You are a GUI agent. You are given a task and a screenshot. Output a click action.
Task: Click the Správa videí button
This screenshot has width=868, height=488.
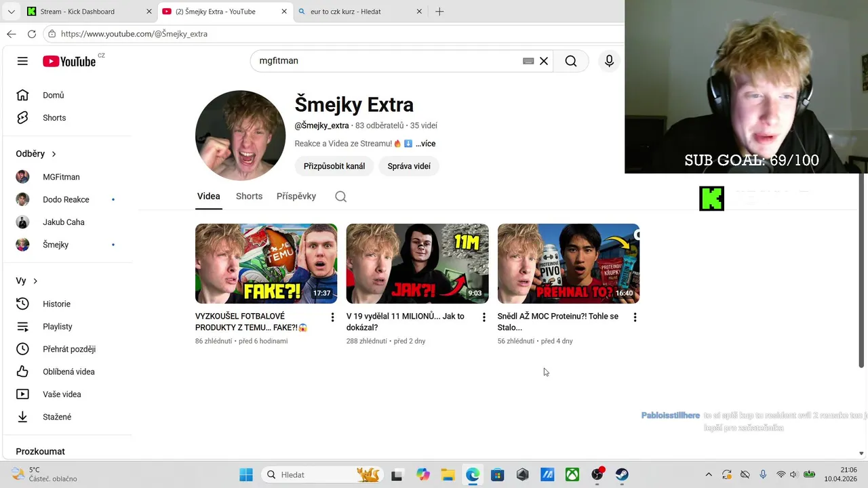(409, 166)
